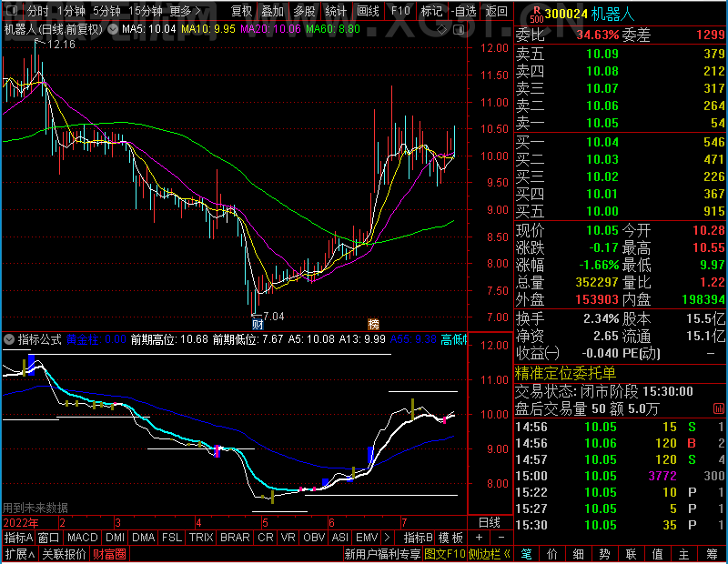This screenshot has width=728, height=564.
Task: Expand the 指标公式 indicator dropdown arrow
Action: tap(9, 339)
